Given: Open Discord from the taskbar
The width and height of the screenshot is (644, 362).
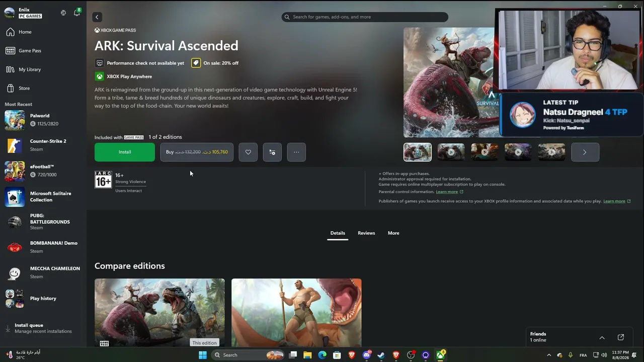Looking at the screenshot, I should click(x=367, y=355).
